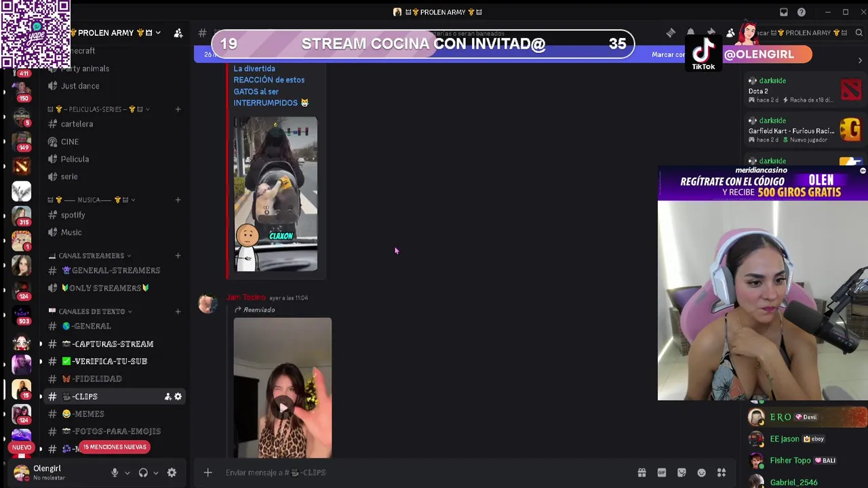Open user settings gear
The image size is (868, 488).
click(x=172, y=473)
